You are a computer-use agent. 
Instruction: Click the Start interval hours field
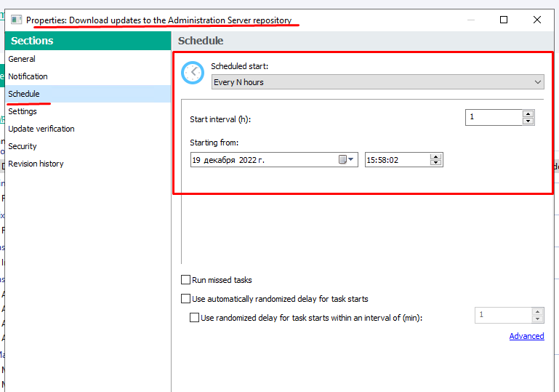pyautogui.click(x=494, y=117)
